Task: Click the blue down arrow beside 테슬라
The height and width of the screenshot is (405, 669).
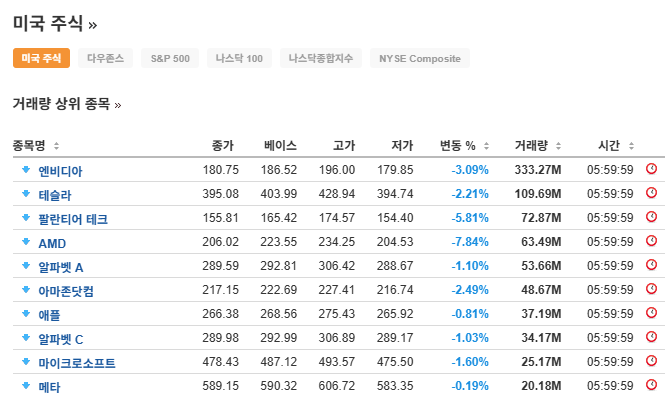Action: [26, 193]
